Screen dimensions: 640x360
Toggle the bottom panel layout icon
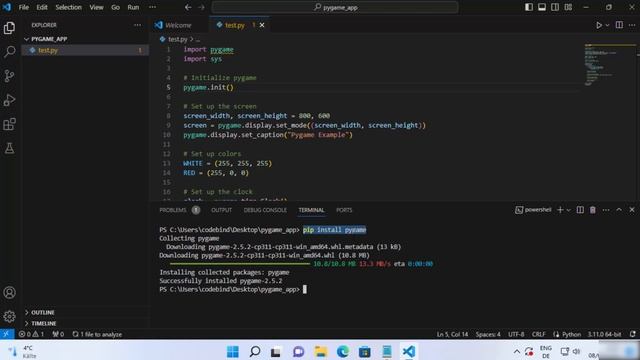[x=542, y=7]
